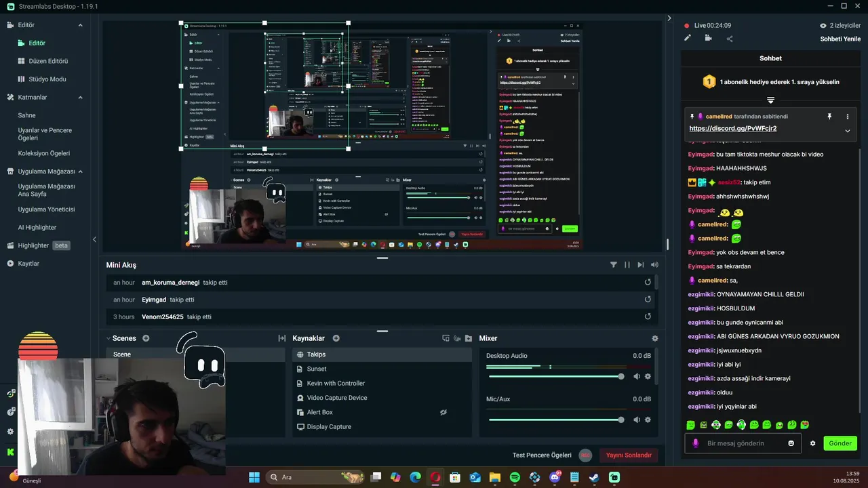Screen dimensions: 868x488
Task: Open the Editör page in sidebar submenu
Action: pyautogui.click(x=37, y=43)
